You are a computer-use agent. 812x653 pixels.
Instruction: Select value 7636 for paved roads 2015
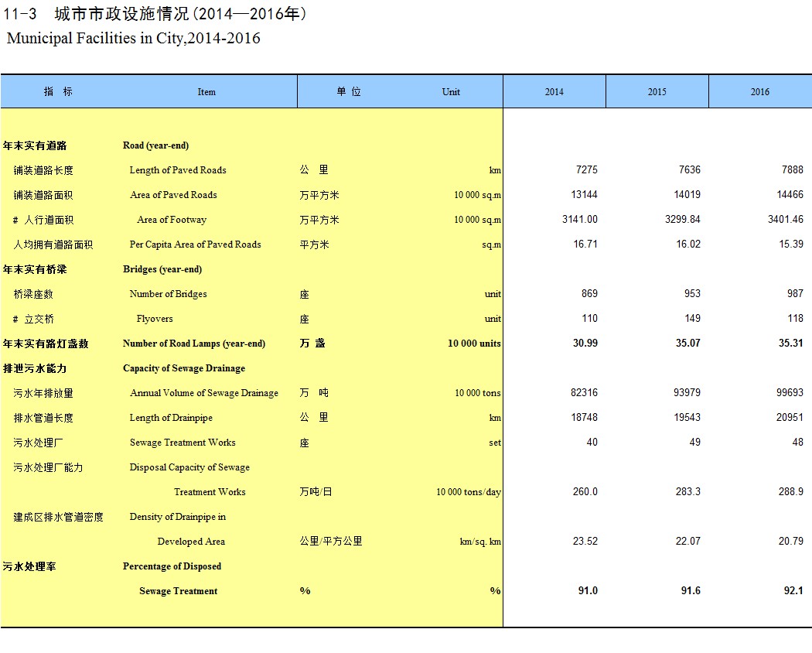689,170
